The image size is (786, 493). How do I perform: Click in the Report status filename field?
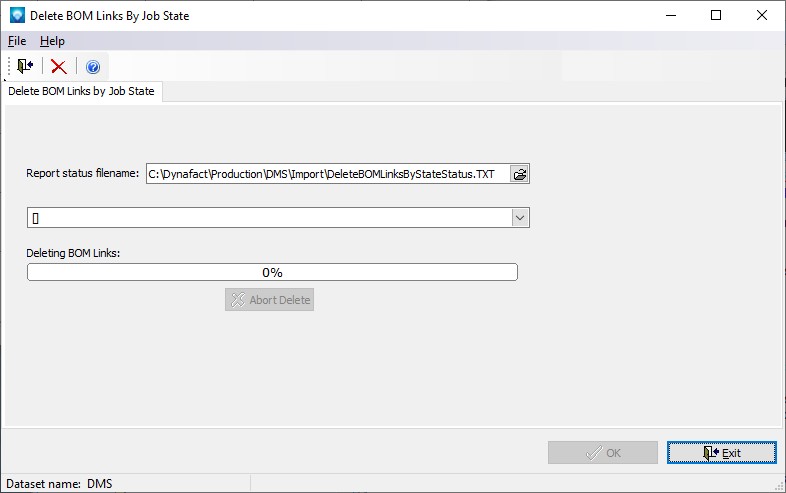pyautogui.click(x=326, y=174)
